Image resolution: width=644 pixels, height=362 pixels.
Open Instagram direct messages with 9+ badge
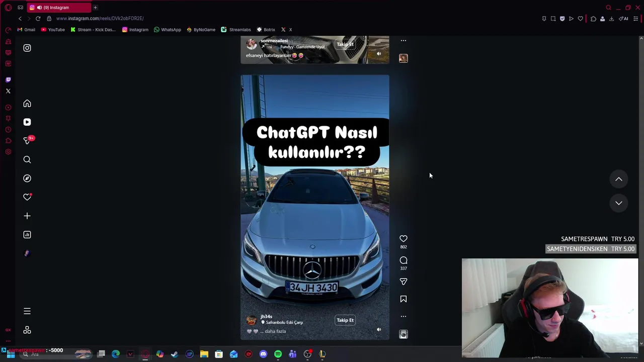[x=28, y=141]
